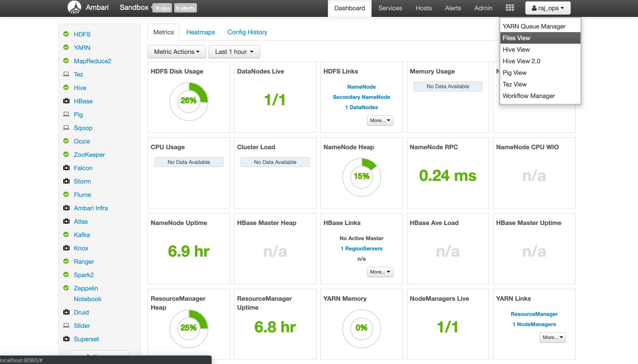Expand the More menu in YARN Links
This screenshot has height=364, width=638.
(x=553, y=337)
